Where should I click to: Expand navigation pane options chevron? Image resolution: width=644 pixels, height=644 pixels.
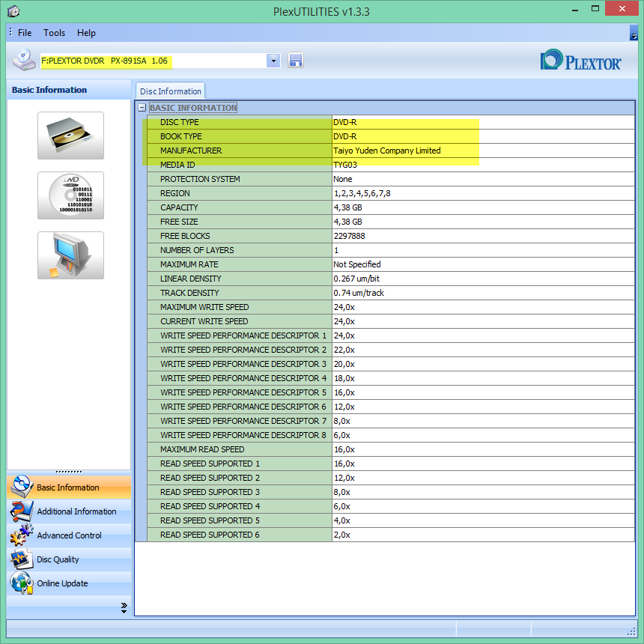124,608
